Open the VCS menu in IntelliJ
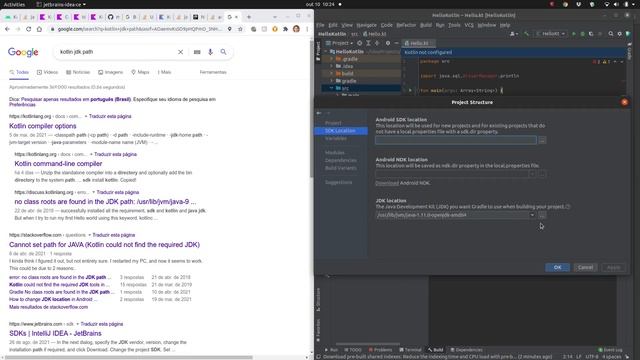 (x=469, y=25)
